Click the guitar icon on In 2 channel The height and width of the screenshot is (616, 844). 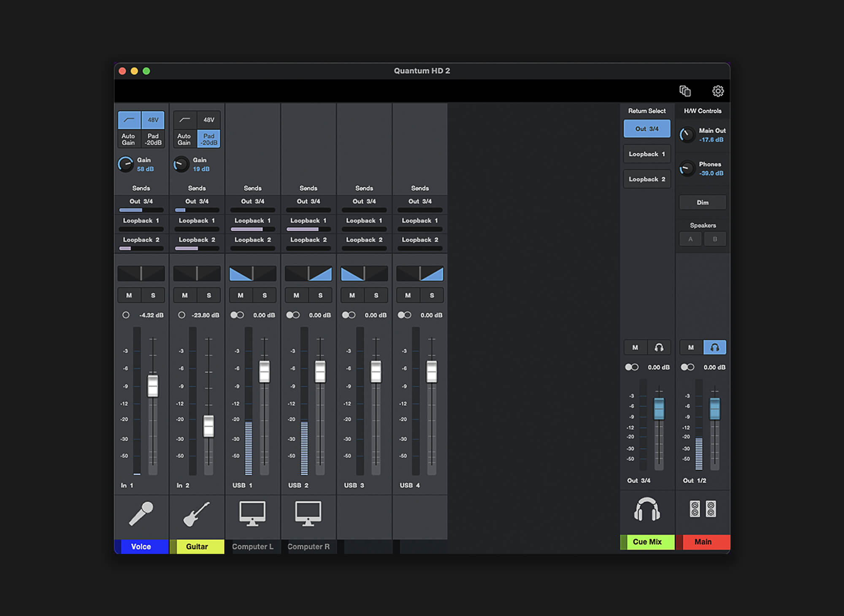pyautogui.click(x=197, y=513)
